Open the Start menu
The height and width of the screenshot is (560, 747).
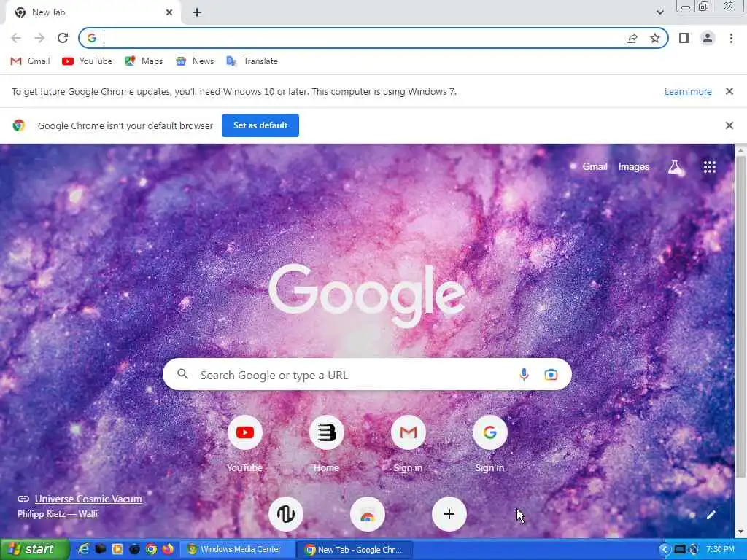coord(34,550)
